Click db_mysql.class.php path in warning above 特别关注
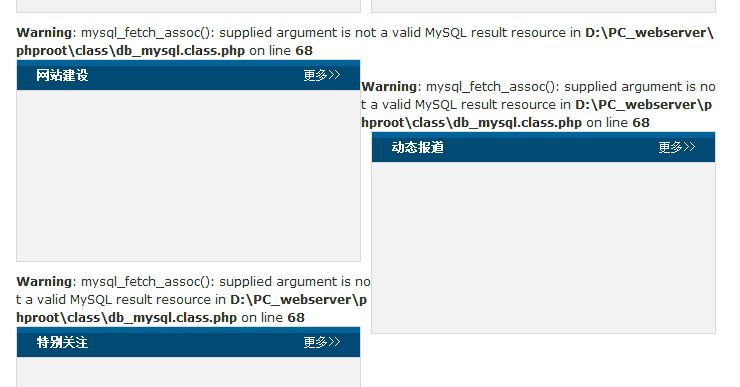The image size is (740, 387). pyautogui.click(x=173, y=318)
